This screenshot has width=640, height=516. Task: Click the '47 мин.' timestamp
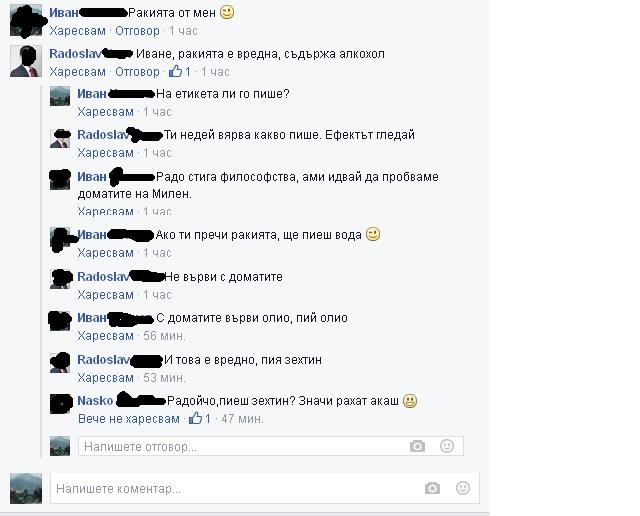(x=242, y=419)
